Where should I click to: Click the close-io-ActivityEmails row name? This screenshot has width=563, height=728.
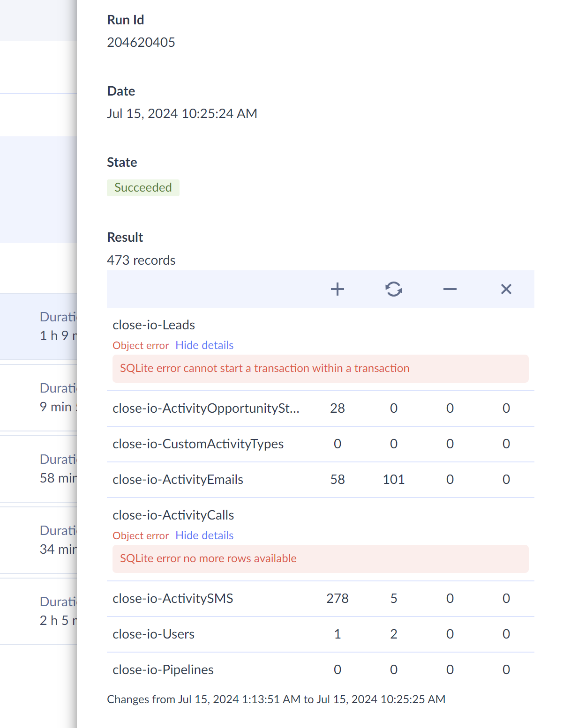(178, 479)
